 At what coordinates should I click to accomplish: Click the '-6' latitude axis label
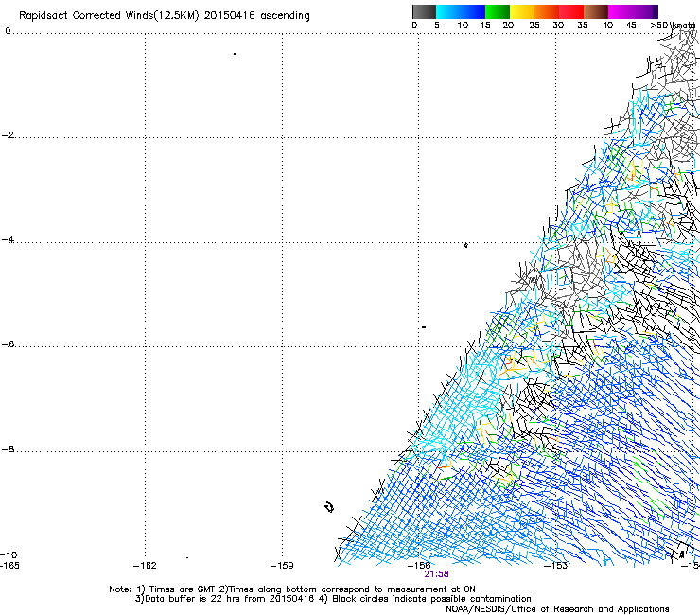[9, 344]
